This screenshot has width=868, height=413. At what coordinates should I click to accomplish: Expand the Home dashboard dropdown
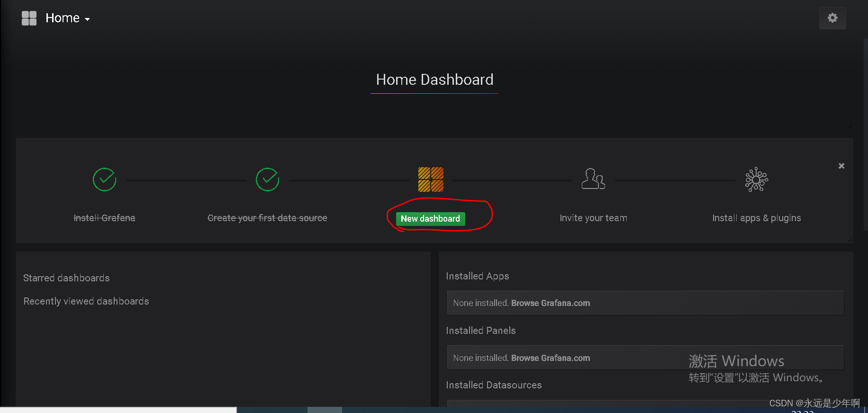pyautogui.click(x=68, y=18)
